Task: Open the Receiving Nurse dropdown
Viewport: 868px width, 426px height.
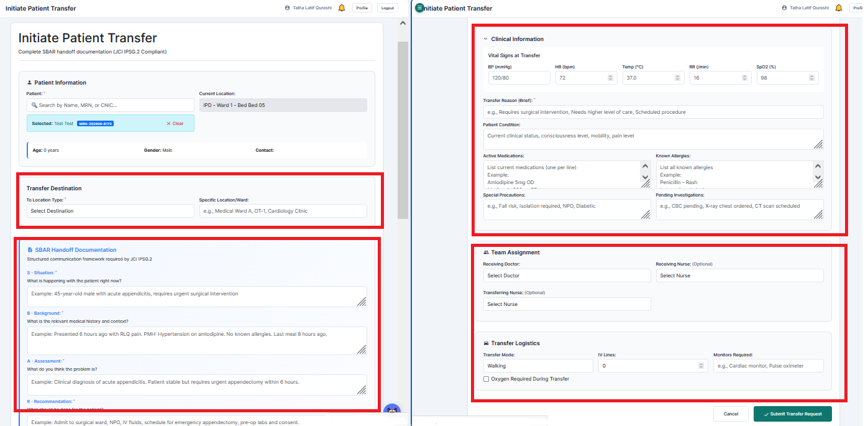Action: [x=739, y=276]
